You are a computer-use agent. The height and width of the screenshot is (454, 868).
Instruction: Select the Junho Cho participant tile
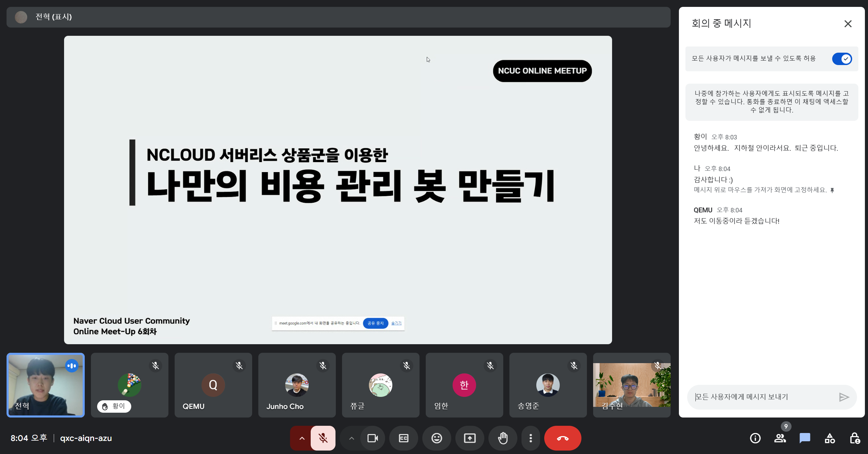click(297, 385)
